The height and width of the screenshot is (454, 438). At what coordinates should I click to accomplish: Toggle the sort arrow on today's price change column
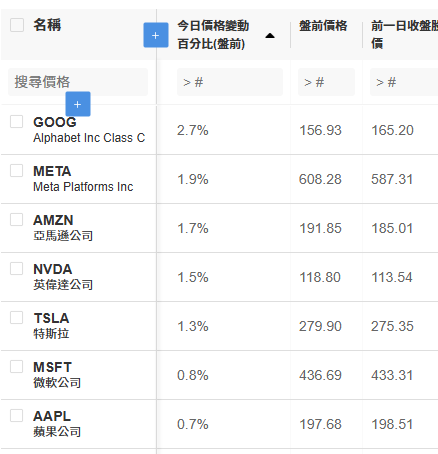[x=270, y=35]
